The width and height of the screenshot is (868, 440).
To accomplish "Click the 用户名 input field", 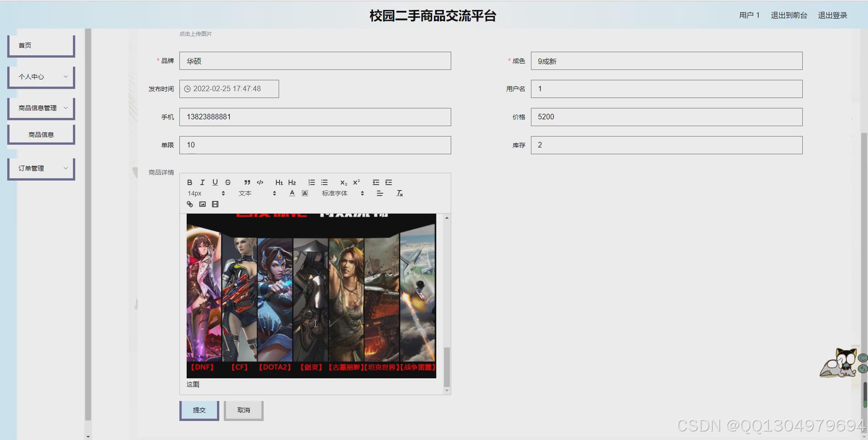I will [x=666, y=89].
